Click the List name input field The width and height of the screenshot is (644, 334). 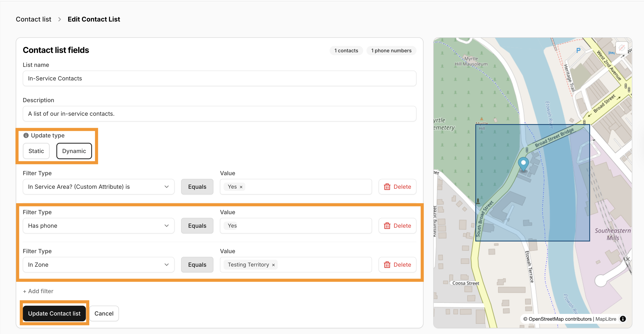point(219,78)
